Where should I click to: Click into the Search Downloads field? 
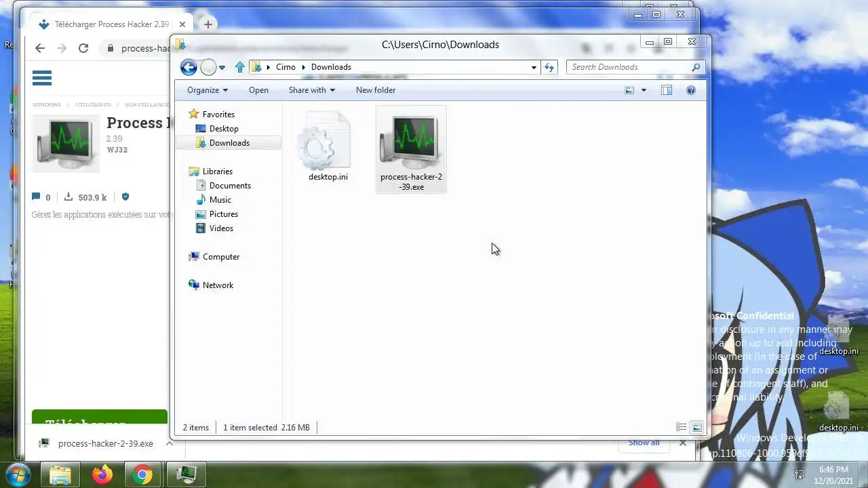click(627, 67)
